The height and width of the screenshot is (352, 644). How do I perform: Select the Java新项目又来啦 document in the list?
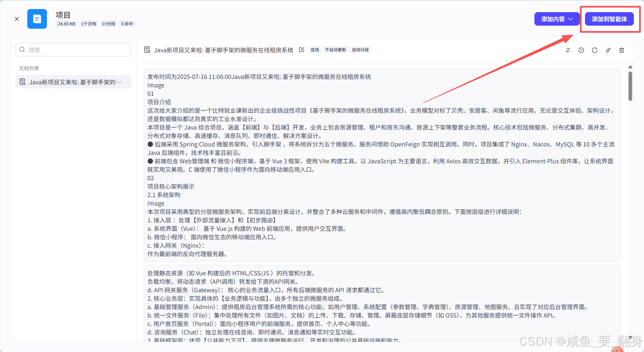pyautogui.click(x=74, y=82)
